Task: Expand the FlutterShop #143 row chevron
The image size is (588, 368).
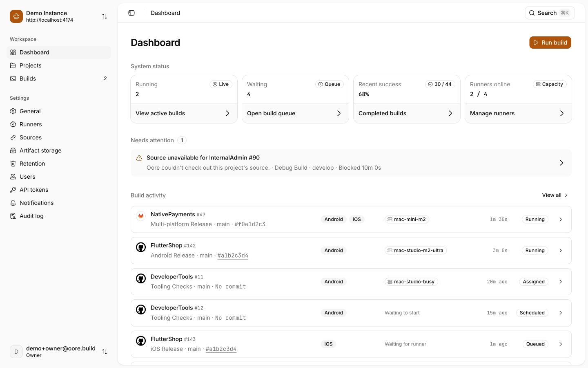Action: 561,344
